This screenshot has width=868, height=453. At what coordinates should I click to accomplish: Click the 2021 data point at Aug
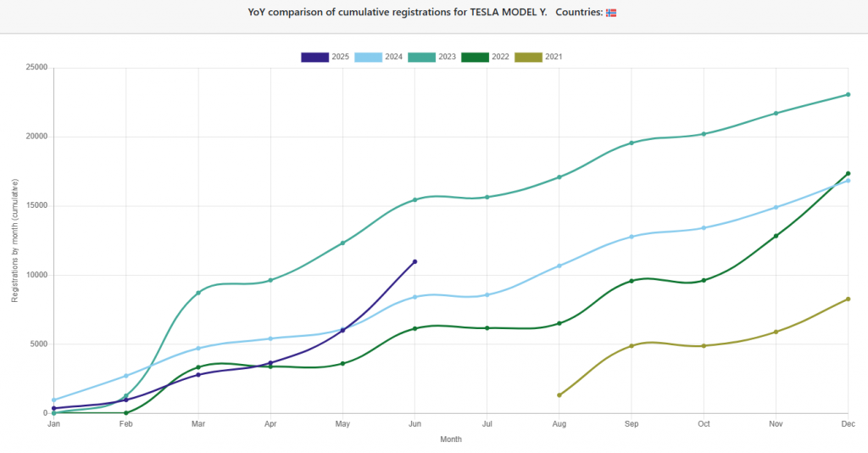tap(559, 395)
